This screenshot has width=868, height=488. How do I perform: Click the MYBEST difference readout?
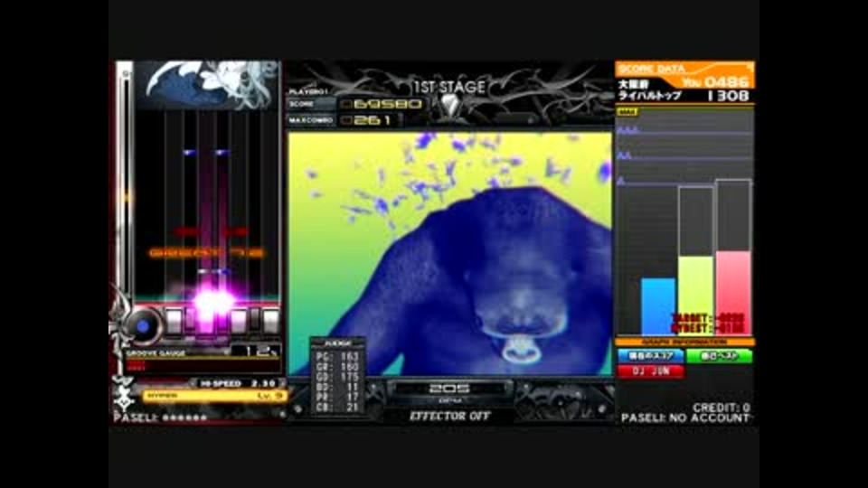coord(708,328)
